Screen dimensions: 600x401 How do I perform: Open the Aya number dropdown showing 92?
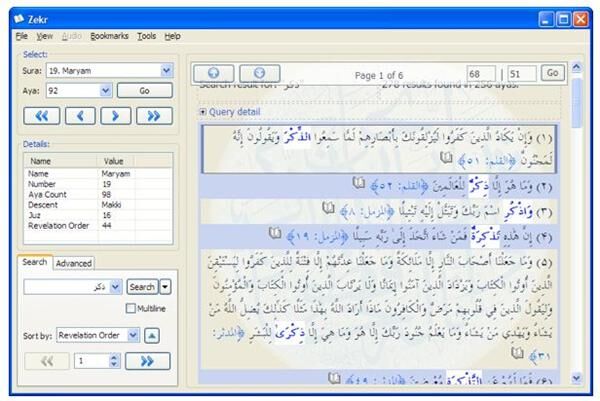pyautogui.click(x=105, y=91)
